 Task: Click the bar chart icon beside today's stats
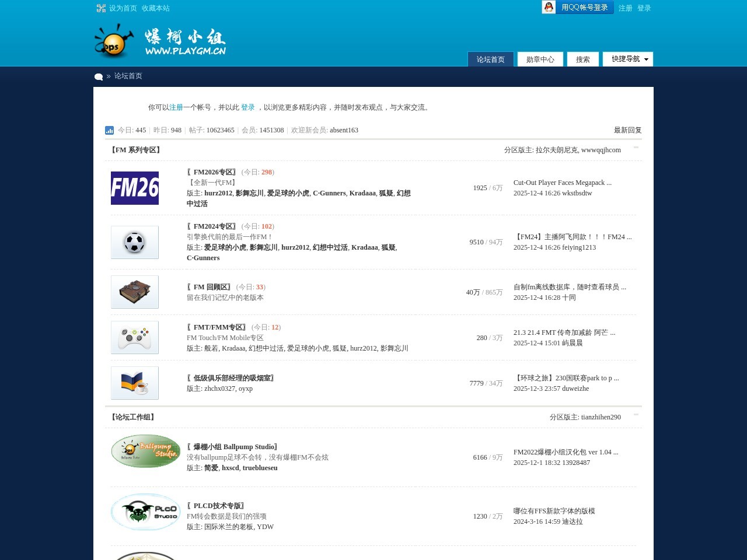click(109, 130)
